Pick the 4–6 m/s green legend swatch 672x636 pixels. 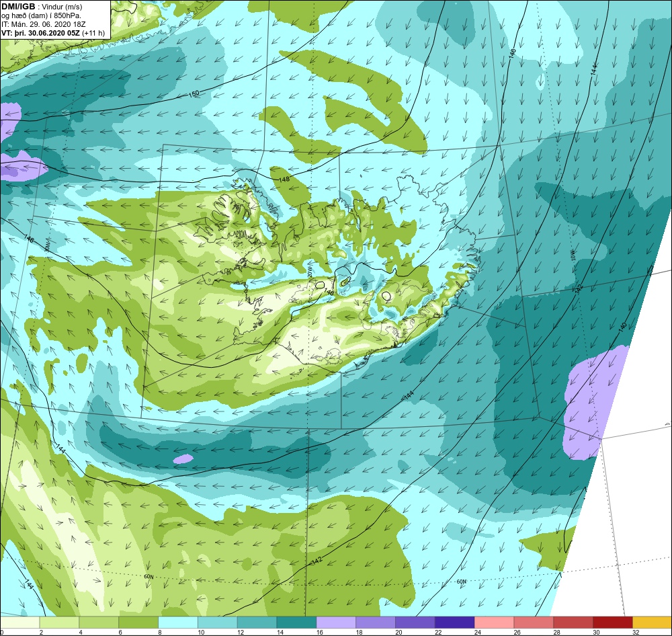[x=99, y=623]
